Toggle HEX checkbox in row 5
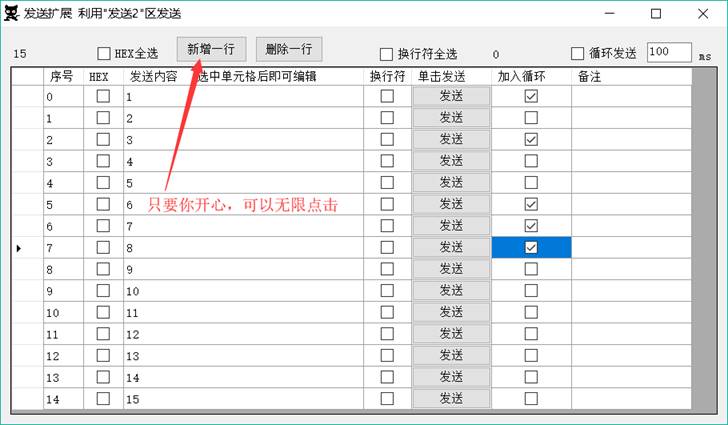Screen dimensions: 728x425 click(103, 204)
